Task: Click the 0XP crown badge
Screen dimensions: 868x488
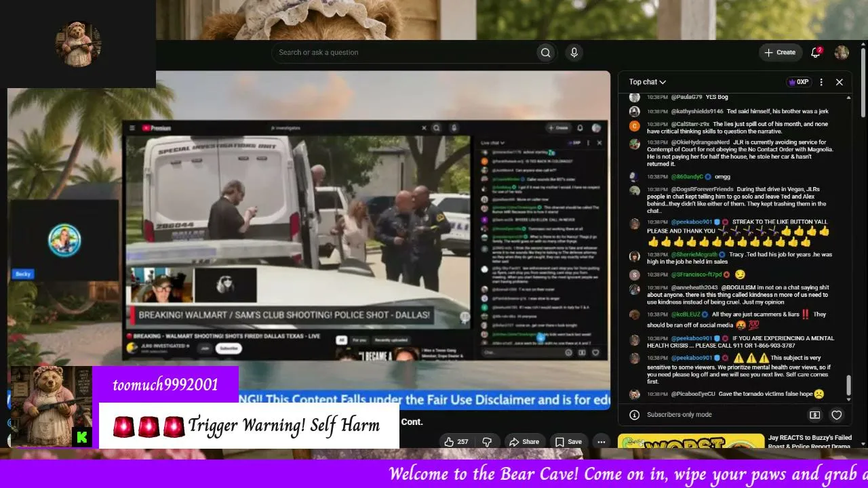Action: click(798, 82)
